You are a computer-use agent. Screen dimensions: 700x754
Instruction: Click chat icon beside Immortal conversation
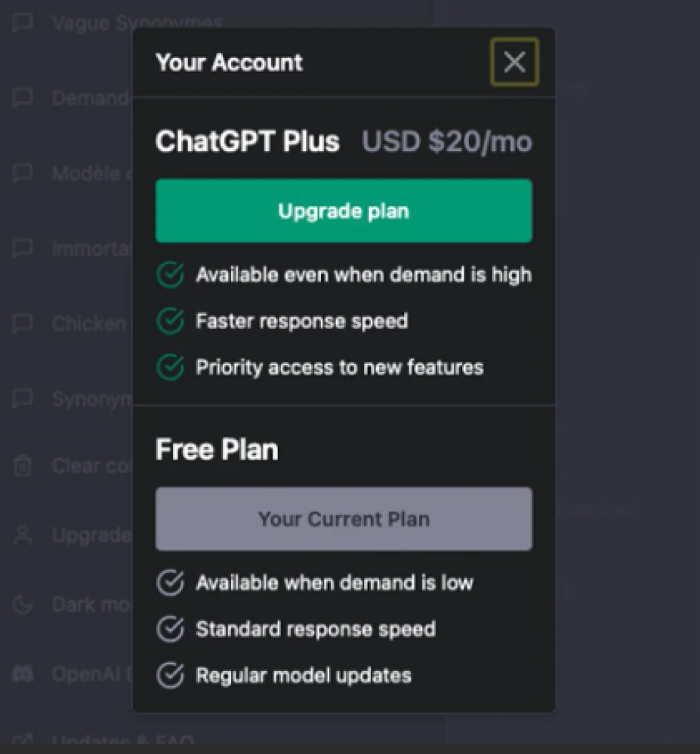[22, 248]
